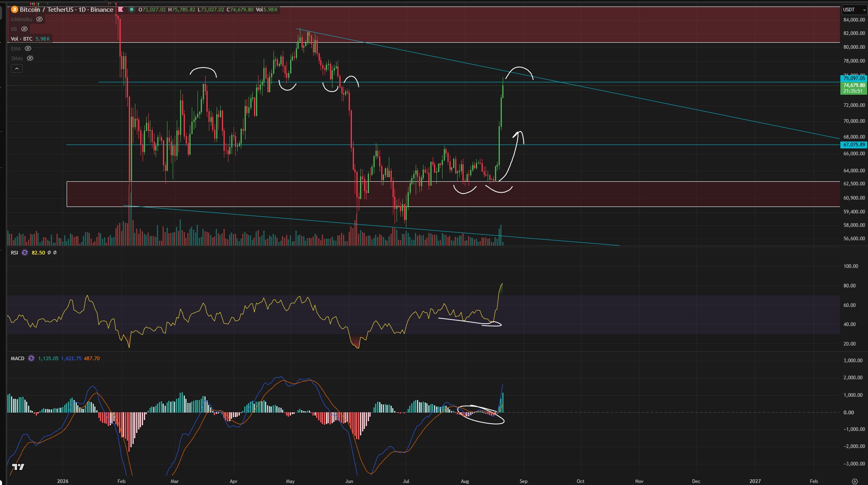Click the RSI 40.00 scale label
The width and height of the screenshot is (868, 485).
tap(850, 324)
